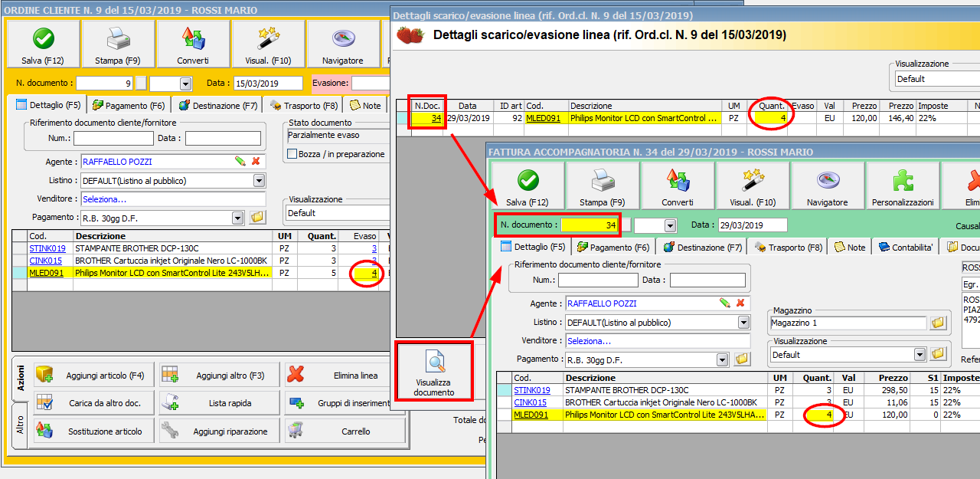Image resolution: width=980 pixels, height=479 pixels.
Task: Switch to Dettaglio (F5) tab in Ordine Cliente
Action: coord(48,105)
